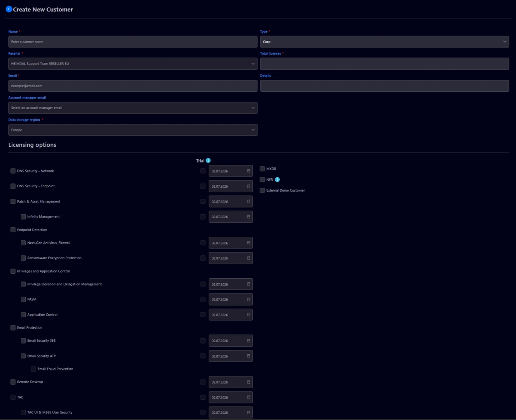This screenshot has width=516, height=420.
Task: Open calendar for TAC trial date
Action: tap(248, 397)
